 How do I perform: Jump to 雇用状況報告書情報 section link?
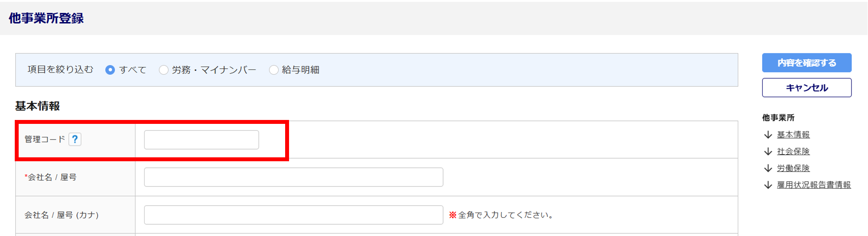[x=814, y=185]
